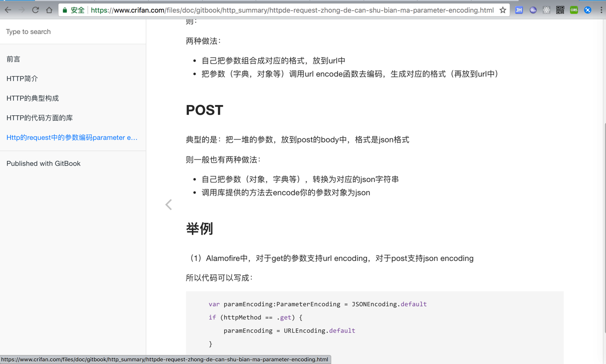This screenshot has height=364, width=606.
Task: Open the browser home page
Action: 49,10
